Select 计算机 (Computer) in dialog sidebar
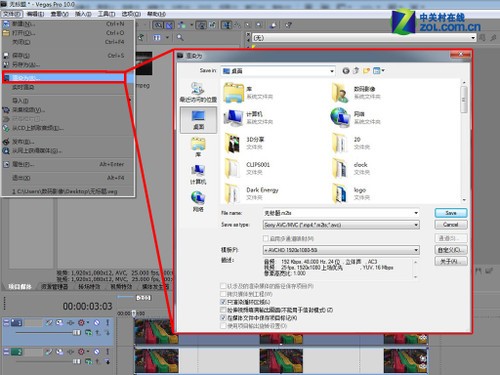This screenshot has height=375, width=500. [x=198, y=174]
